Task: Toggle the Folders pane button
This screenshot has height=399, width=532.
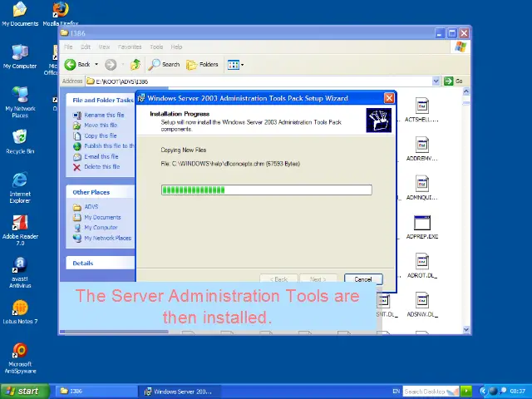Action: tap(203, 64)
